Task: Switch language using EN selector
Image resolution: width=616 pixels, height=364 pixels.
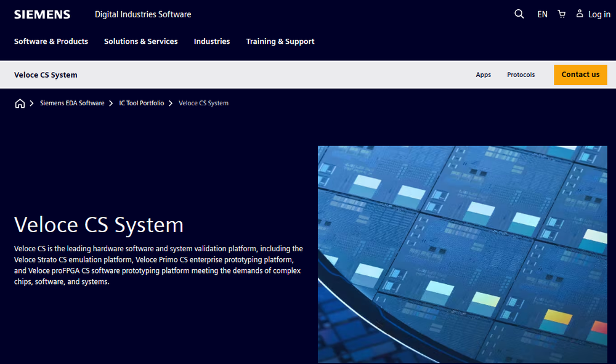Action: tap(542, 15)
